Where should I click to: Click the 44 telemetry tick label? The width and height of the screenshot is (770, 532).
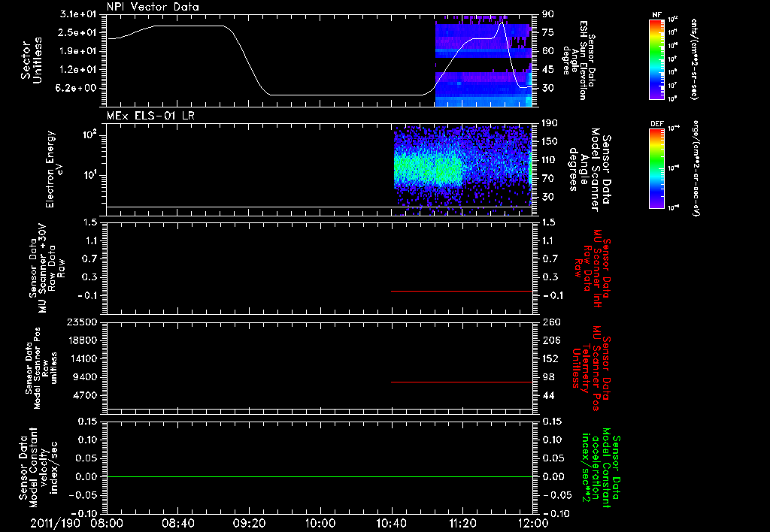[548, 395]
